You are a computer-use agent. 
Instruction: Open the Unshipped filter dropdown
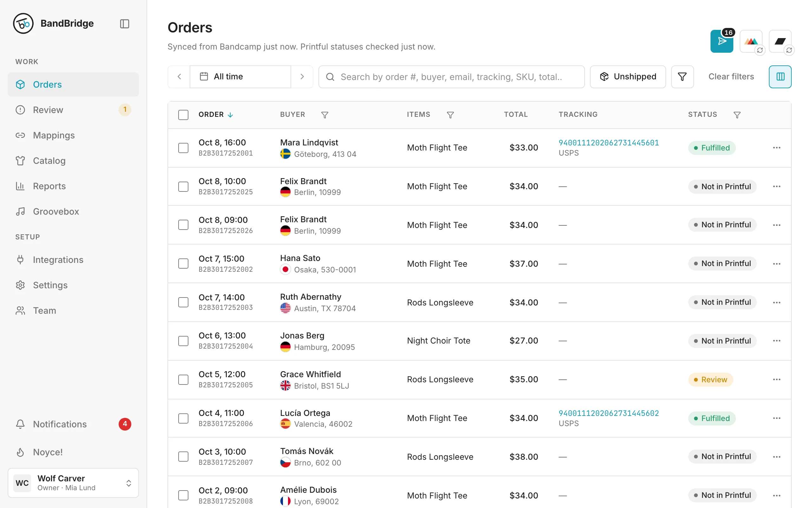click(628, 77)
